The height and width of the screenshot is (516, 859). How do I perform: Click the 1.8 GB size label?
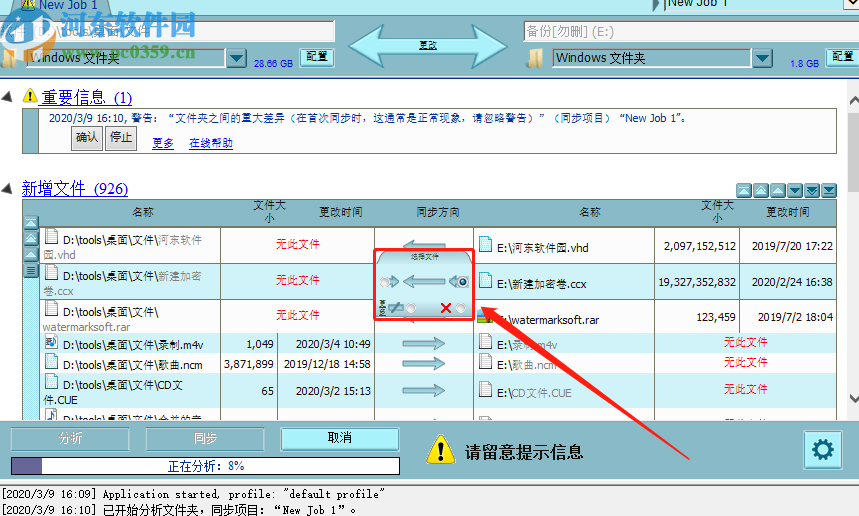pyautogui.click(x=804, y=64)
